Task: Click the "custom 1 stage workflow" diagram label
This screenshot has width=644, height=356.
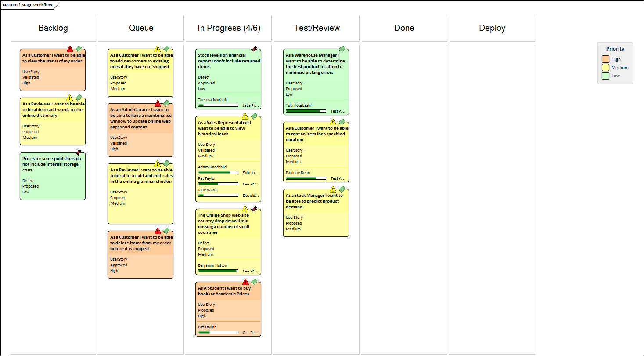Action: tap(28, 5)
